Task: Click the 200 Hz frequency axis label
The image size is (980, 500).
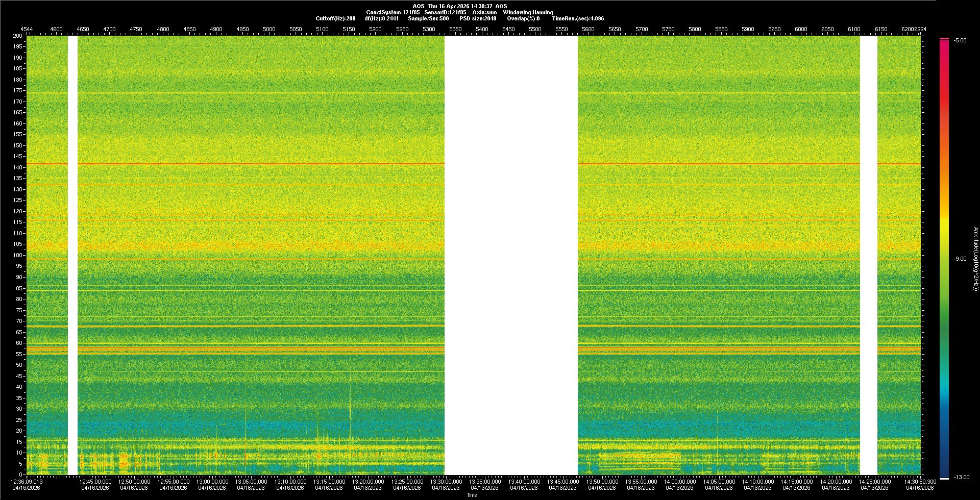Action: (18, 36)
